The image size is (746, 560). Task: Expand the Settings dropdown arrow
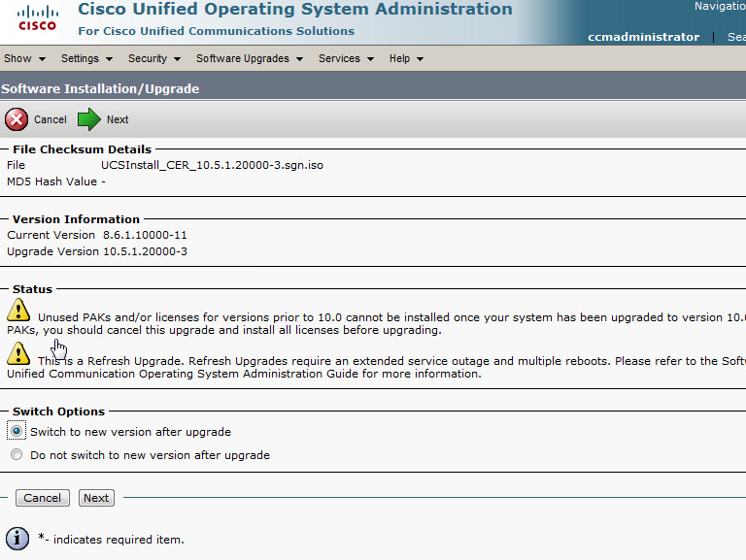tap(109, 59)
